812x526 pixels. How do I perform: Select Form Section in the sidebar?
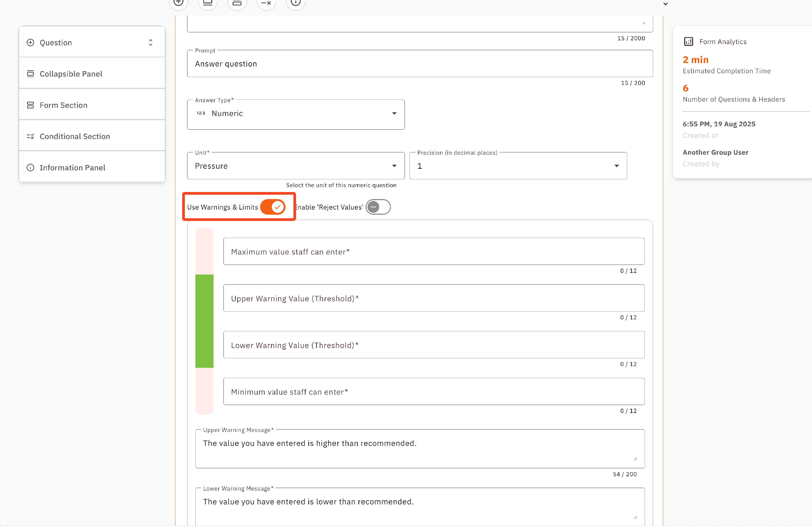63,105
